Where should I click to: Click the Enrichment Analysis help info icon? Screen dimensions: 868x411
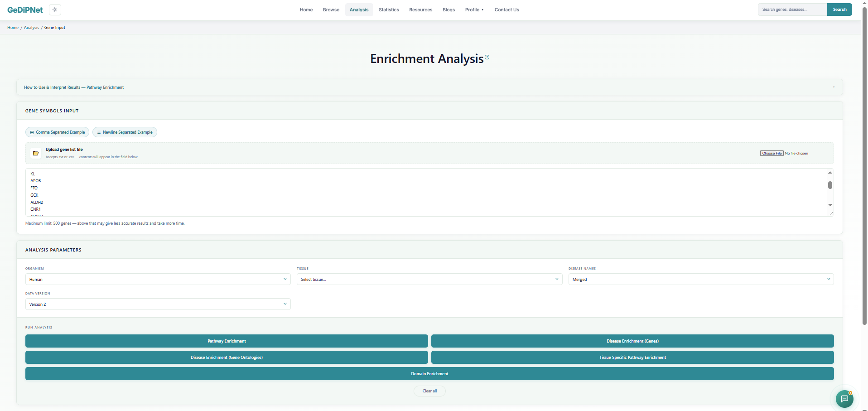(x=487, y=57)
